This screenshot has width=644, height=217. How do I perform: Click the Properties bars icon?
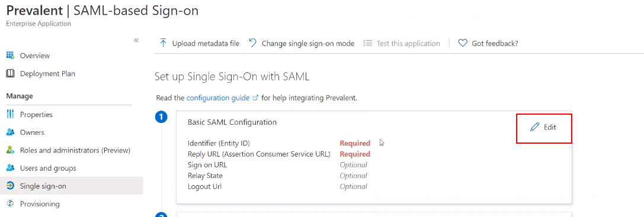(x=10, y=115)
